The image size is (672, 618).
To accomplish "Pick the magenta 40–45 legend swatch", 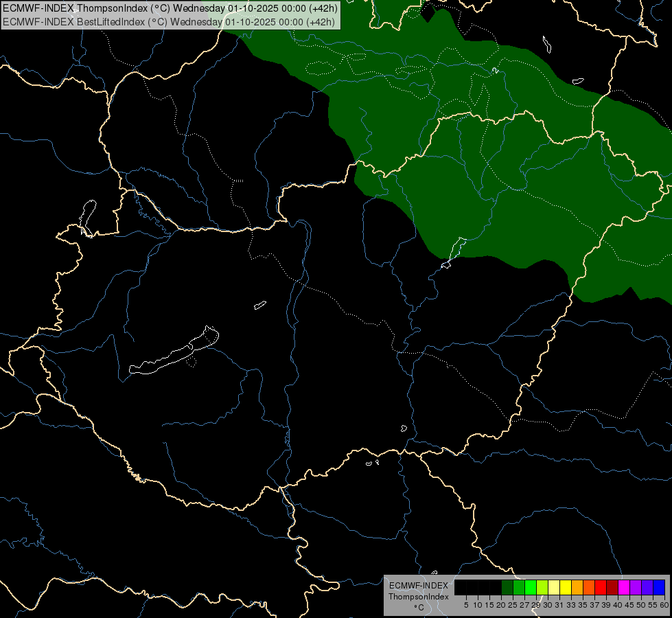I will tap(623, 587).
